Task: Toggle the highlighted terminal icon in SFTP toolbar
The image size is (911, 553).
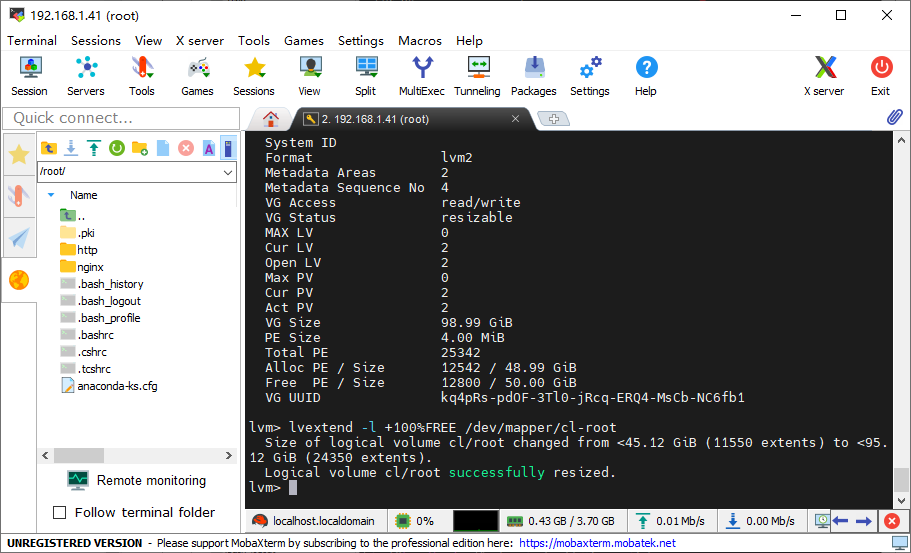Action: pos(229,148)
